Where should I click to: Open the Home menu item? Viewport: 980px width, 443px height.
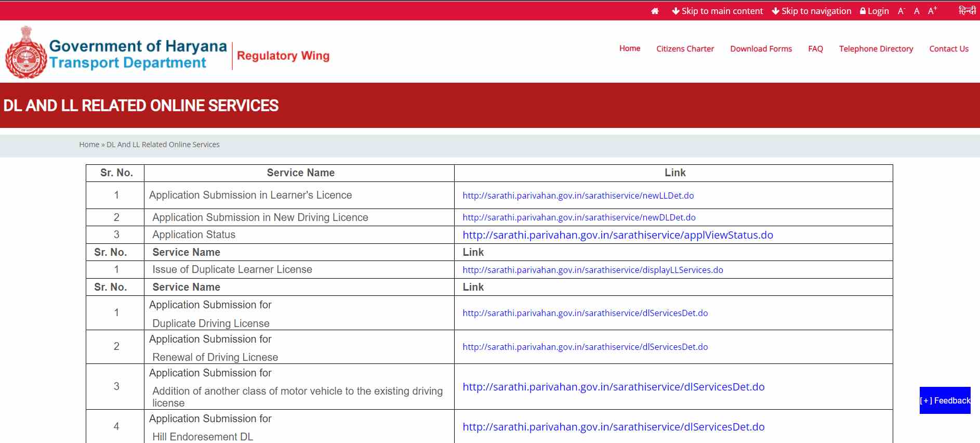[630, 48]
